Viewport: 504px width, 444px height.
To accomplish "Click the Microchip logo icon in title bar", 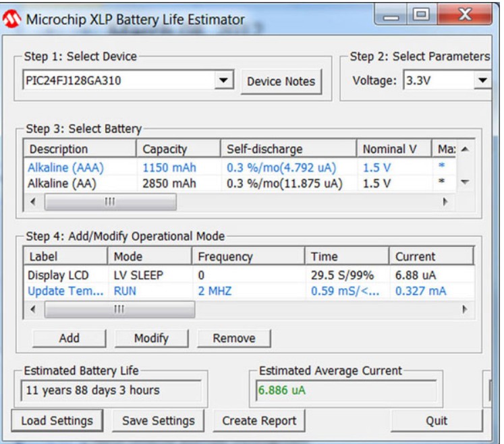I will [x=12, y=20].
